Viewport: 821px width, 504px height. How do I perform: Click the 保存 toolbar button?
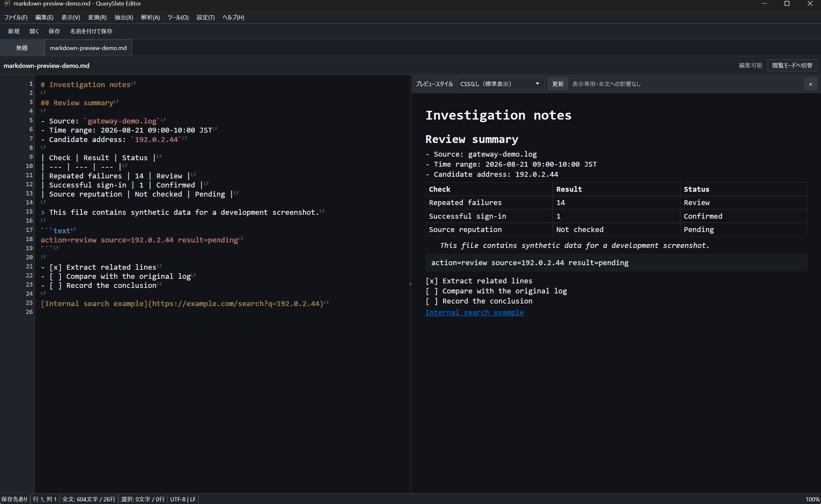pyautogui.click(x=54, y=31)
